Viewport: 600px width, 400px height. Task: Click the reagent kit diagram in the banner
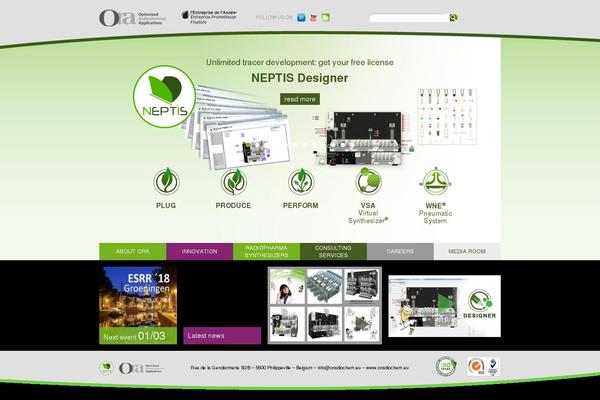447,116
